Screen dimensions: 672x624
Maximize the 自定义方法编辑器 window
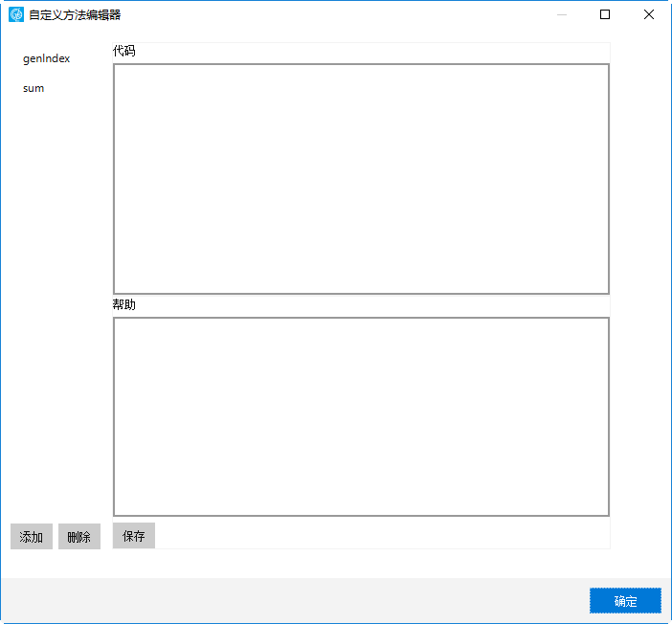(x=605, y=14)
